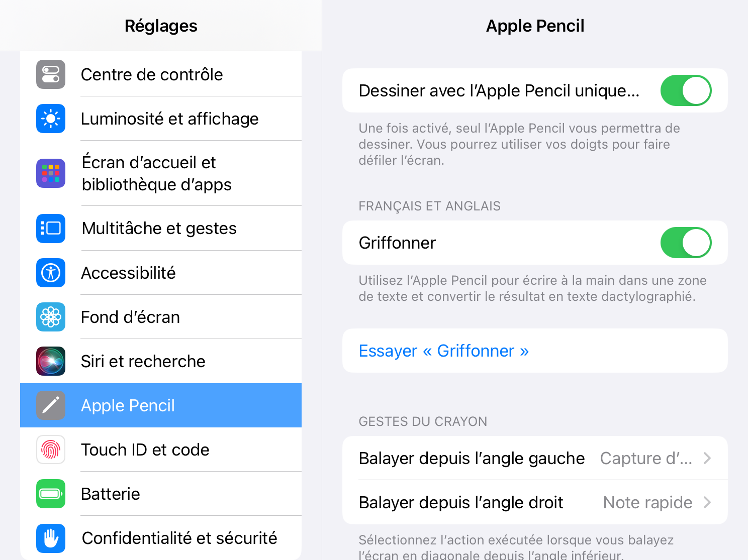
Task: Tap the Multitâche et gestes icon
Action: [51, 229]
